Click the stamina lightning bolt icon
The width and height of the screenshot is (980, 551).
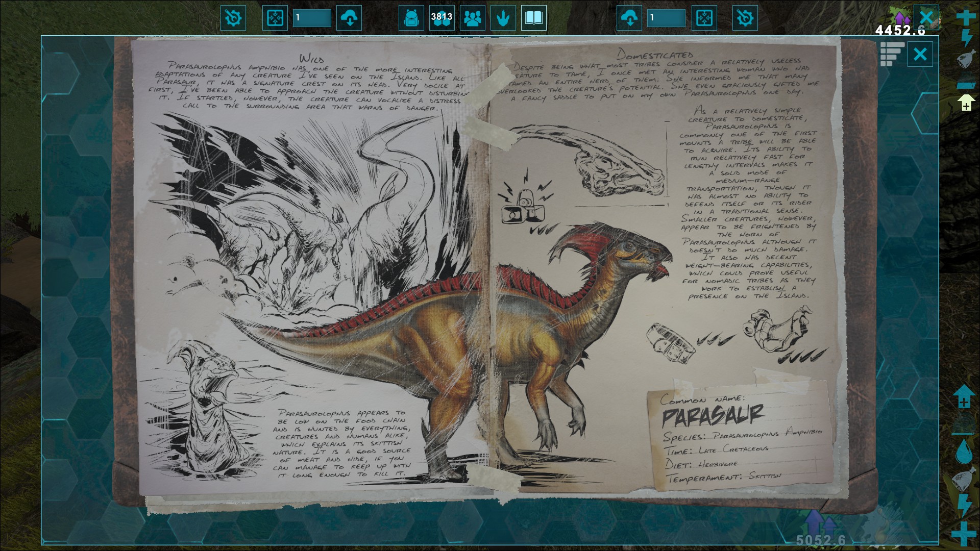(966, 39)
